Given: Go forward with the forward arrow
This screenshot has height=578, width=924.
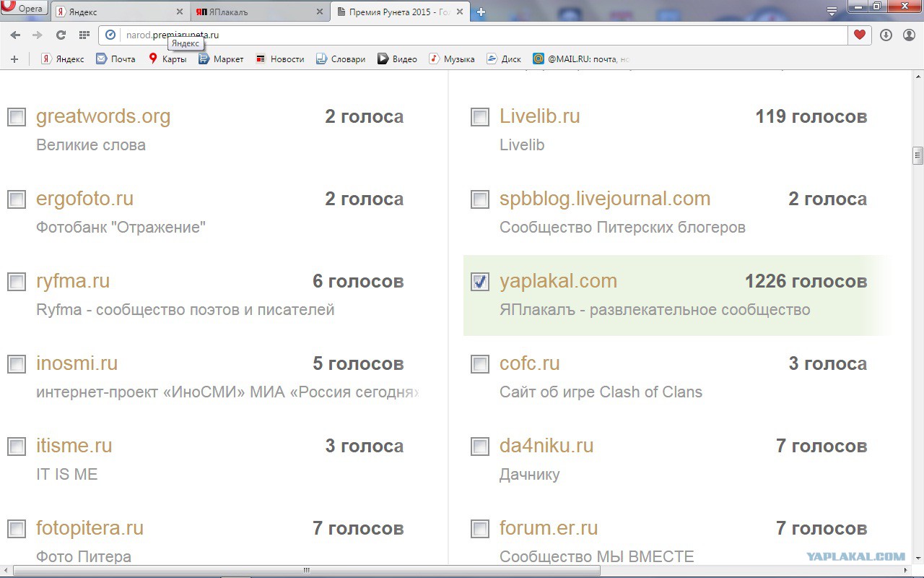Looking at the screenshot, I should 38,35.
